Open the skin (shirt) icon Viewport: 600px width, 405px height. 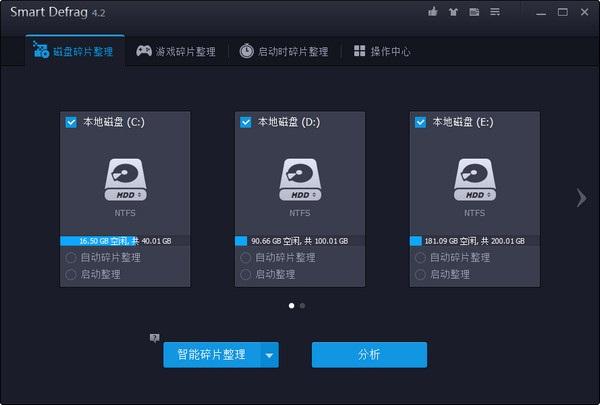pyautogui.click(x=453, y=12)
